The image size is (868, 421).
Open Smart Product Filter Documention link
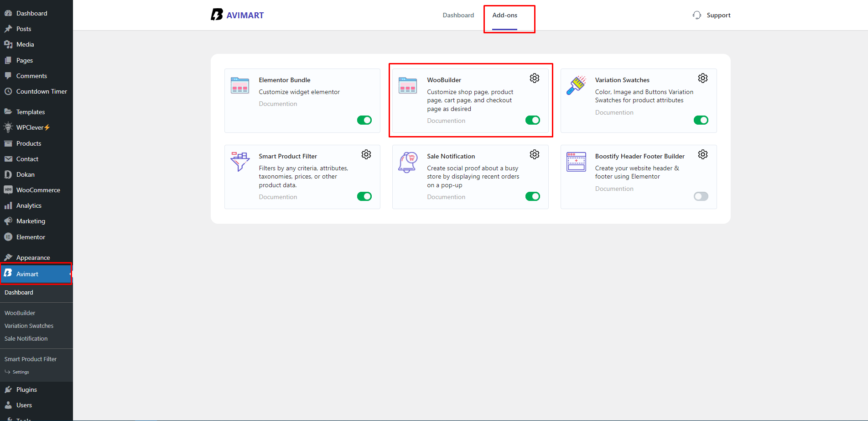pyautogui.click(x=278, y=197)
